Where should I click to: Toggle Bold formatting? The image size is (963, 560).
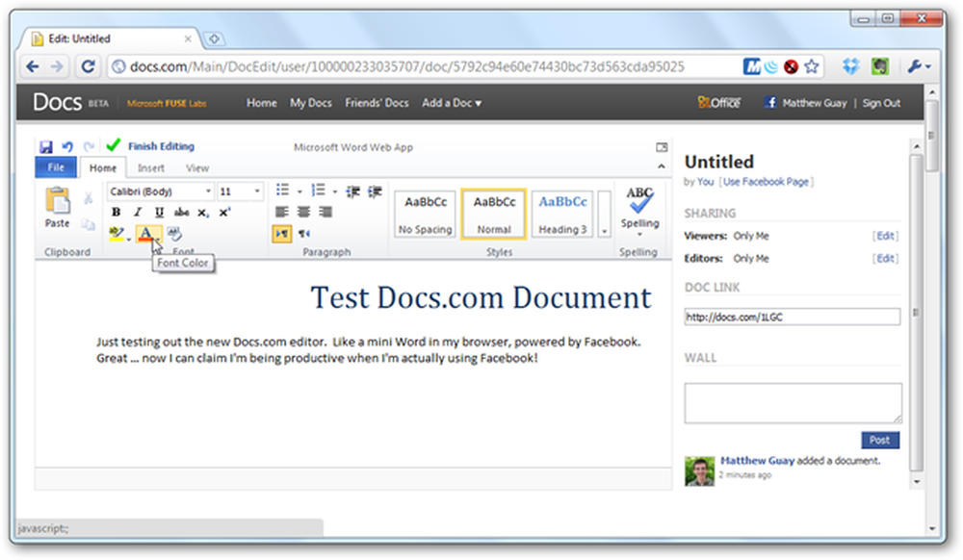117,213
